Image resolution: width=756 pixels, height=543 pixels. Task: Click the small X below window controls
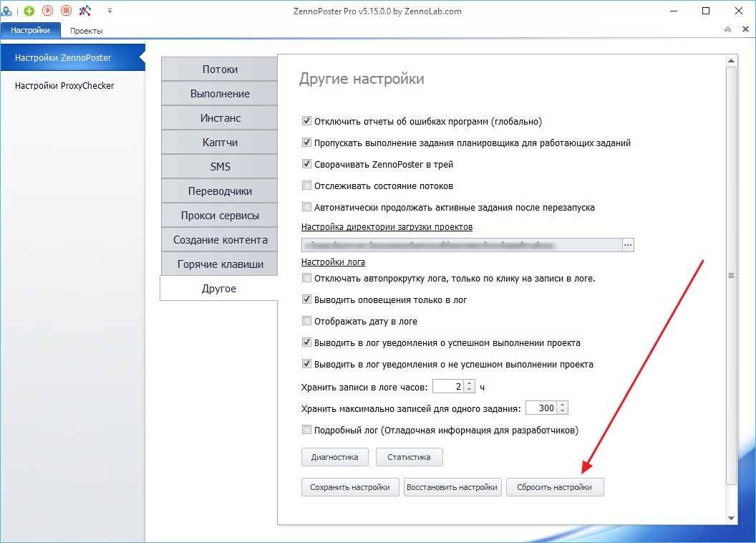coord(745,29)
